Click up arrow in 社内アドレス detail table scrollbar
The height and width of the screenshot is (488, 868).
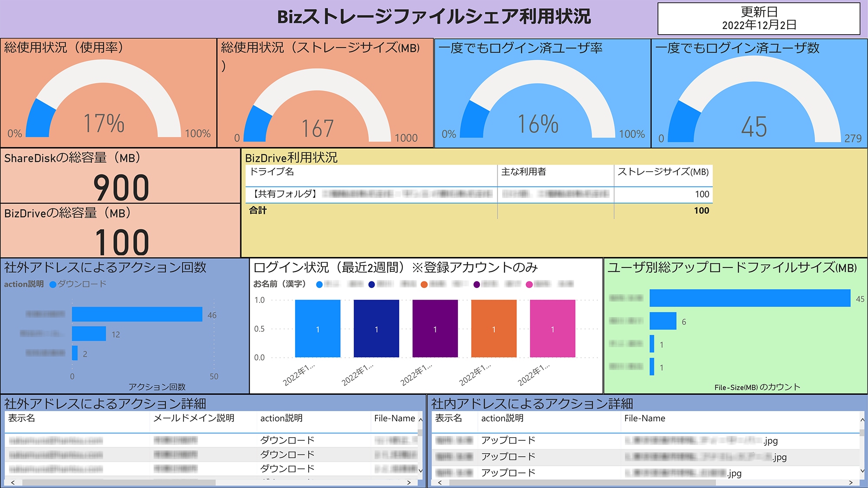click(x=862, y=419)
